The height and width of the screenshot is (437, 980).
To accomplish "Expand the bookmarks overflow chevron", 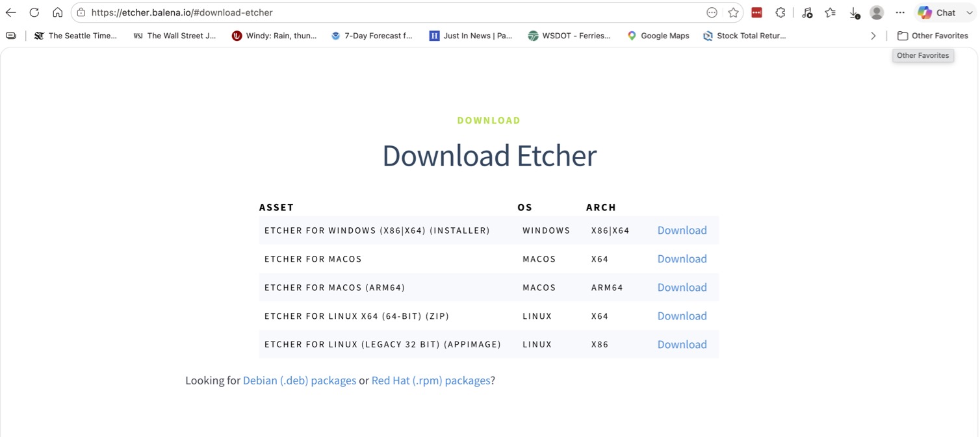I will tap(873, 36).
